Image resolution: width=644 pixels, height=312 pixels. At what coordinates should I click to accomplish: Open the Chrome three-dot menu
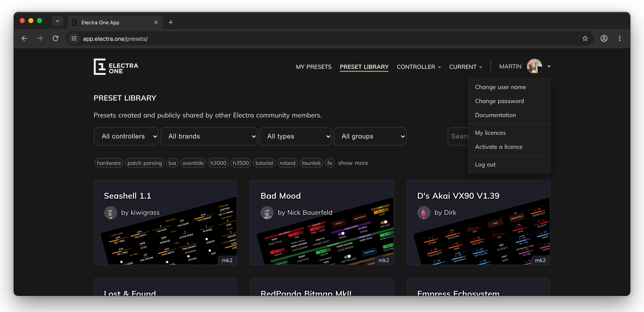pos(620,38)
